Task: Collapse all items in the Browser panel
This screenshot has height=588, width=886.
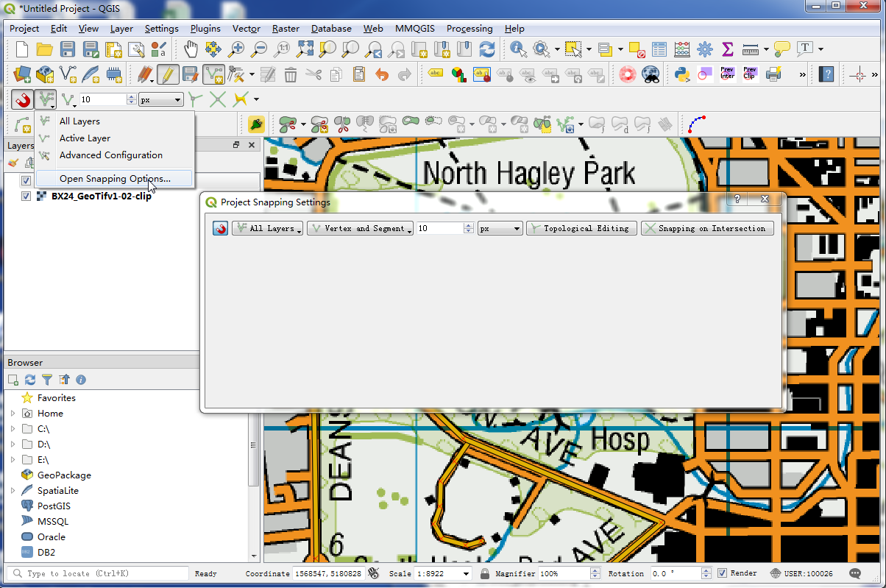Action: coord(64,380)
